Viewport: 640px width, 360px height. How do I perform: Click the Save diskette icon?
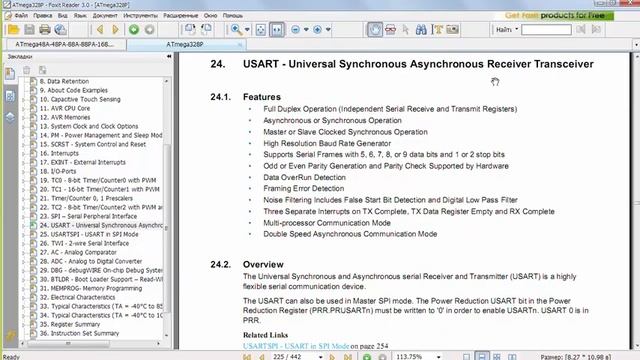[29, 29]
